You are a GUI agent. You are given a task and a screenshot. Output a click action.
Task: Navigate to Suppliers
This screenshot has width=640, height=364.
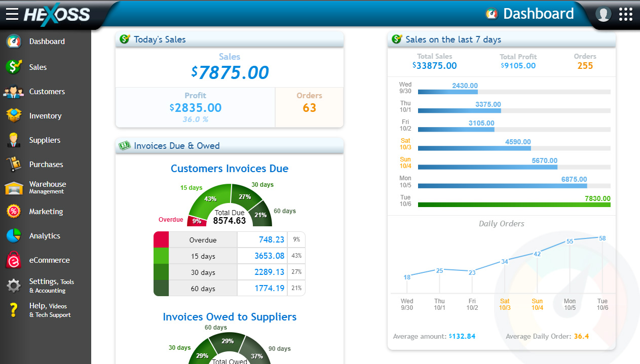coord(45,140)
